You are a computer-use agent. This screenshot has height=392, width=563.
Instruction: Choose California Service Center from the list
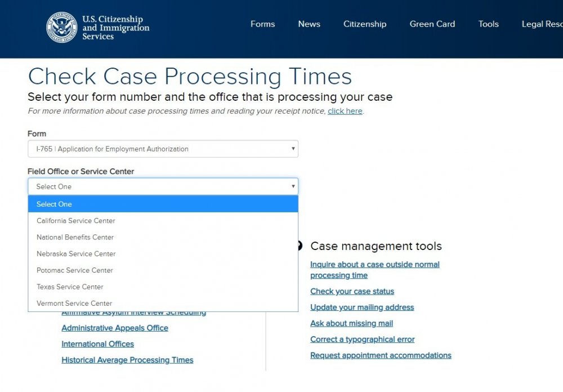163,221
